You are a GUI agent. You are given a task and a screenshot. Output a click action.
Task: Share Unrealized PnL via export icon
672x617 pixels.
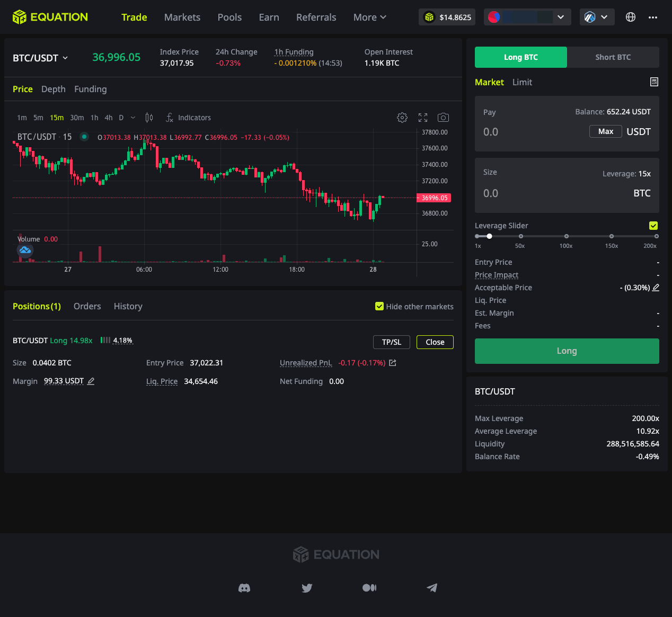click(393, 363)
